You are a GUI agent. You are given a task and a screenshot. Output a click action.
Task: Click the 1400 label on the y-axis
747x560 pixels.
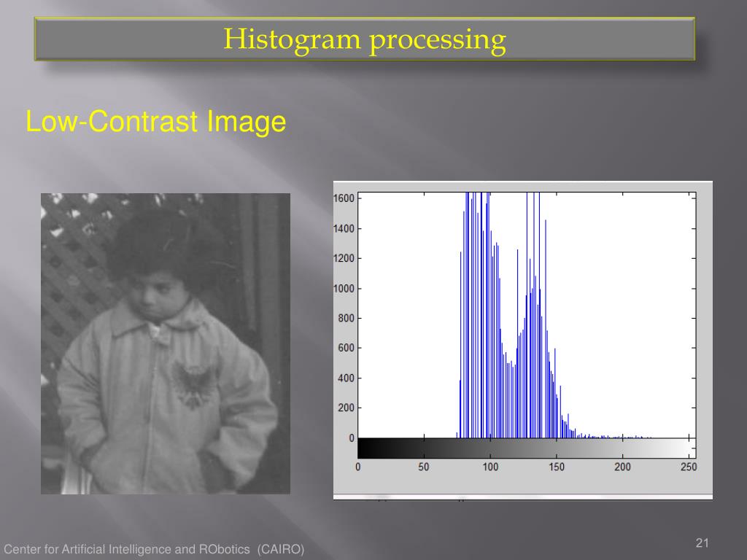(x=344, y=228)
